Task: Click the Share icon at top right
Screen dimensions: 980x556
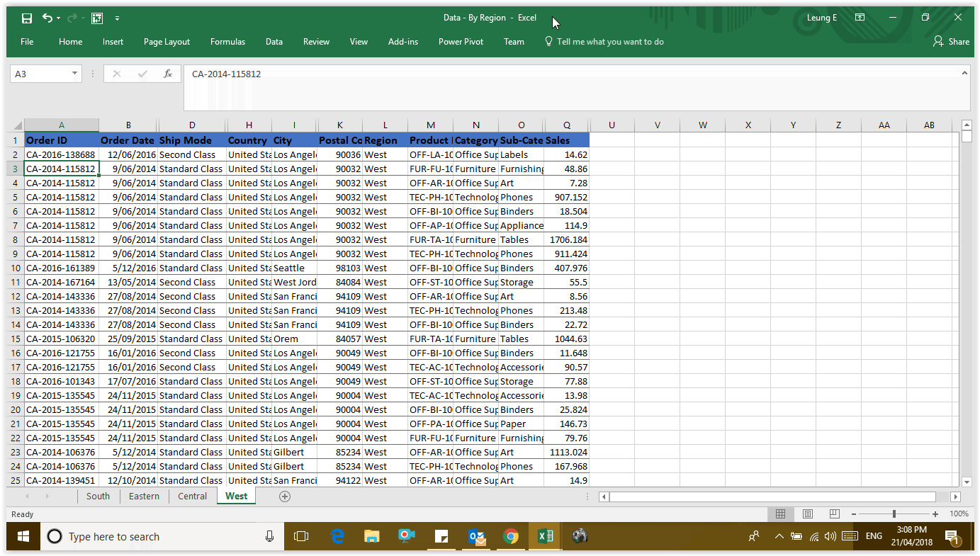Action: [951, 42]
